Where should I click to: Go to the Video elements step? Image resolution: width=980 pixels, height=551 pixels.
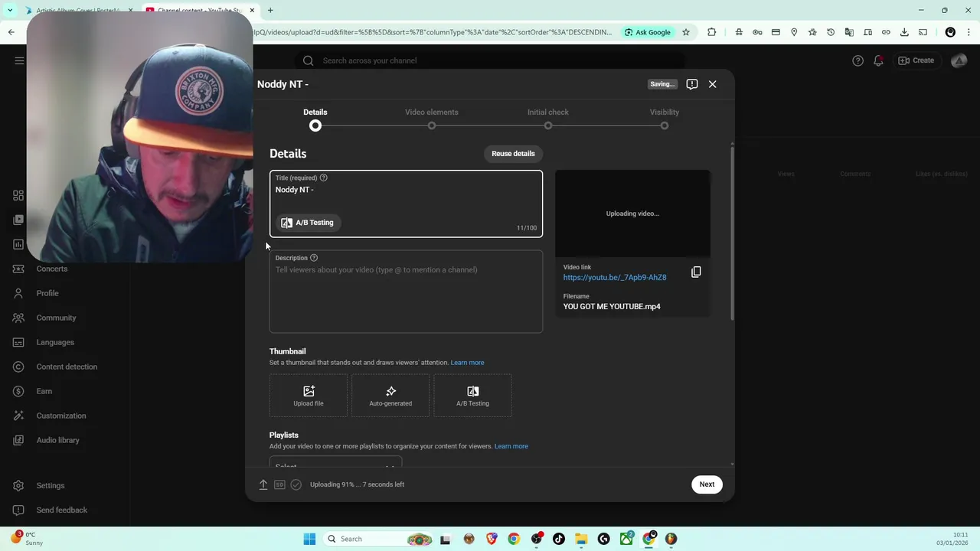point(432,118)
